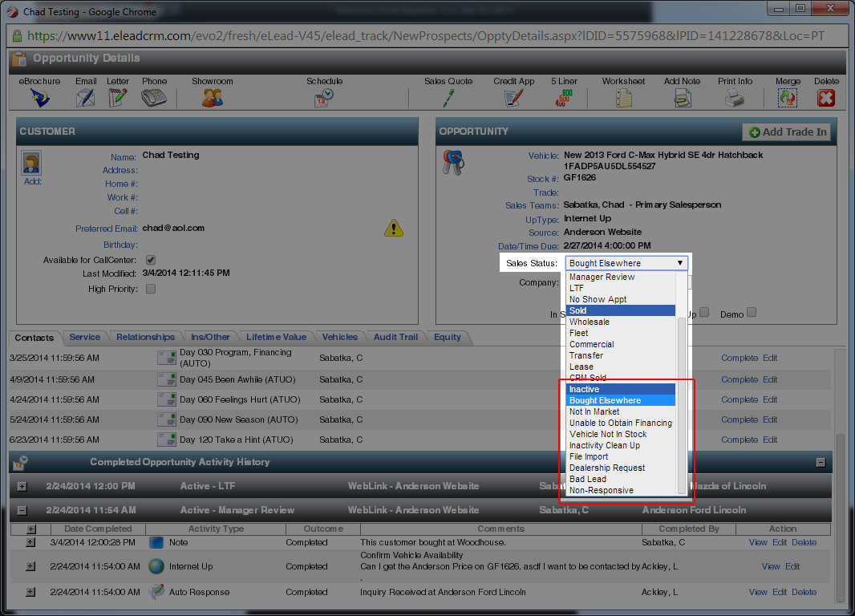Click the Schedule calendar icon
The image size is (855, 616).
[324, 98]
